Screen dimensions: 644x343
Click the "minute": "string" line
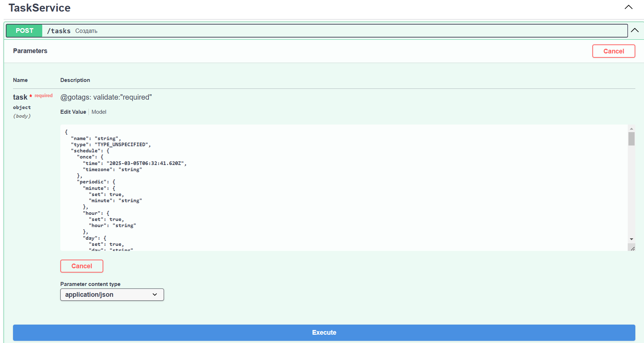(x=115, y=201)
